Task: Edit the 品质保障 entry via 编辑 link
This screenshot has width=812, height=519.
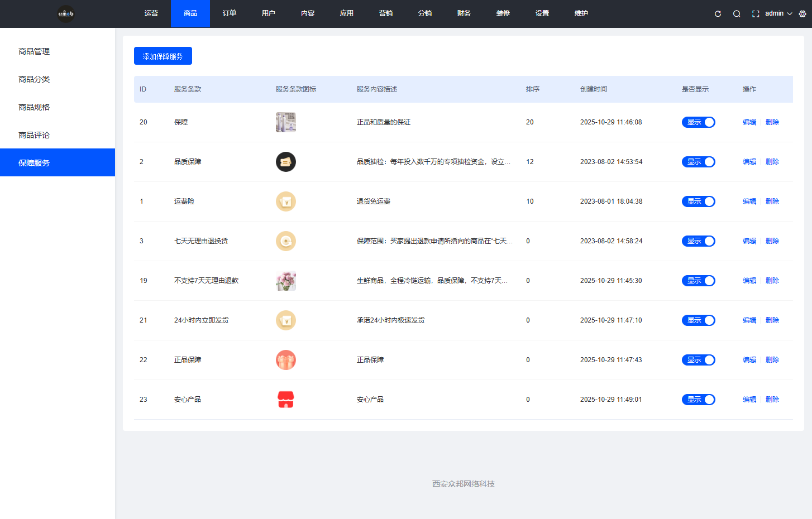Action: (749, 161)
